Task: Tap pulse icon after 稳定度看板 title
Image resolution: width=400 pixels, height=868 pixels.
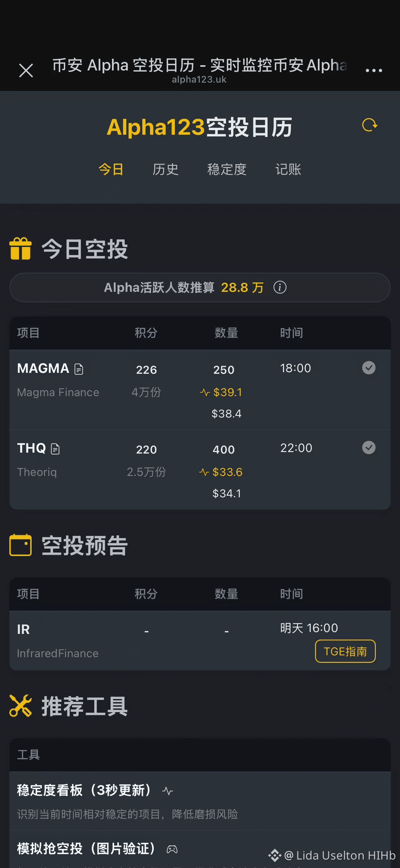Action: pyautogui.click(x=168, y=791)
